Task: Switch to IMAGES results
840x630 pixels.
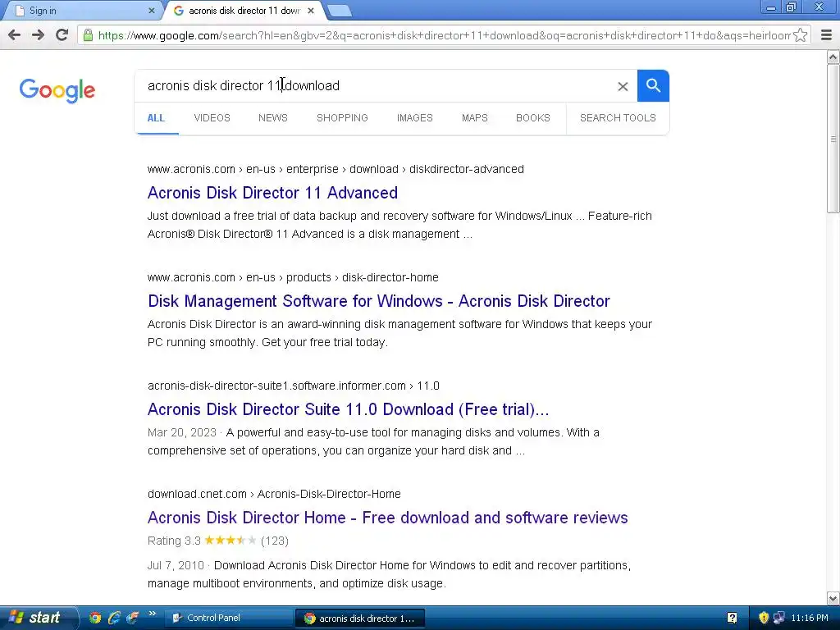Action: pyautogui.click(x=414, y=118)
